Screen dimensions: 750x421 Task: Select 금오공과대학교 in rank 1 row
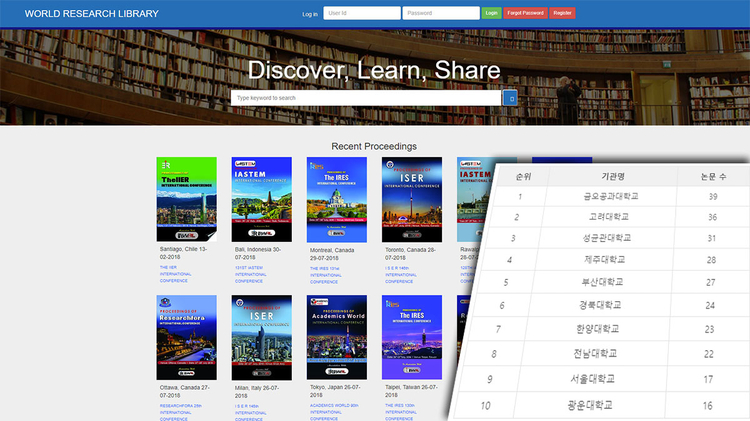(x=611, y=196)
